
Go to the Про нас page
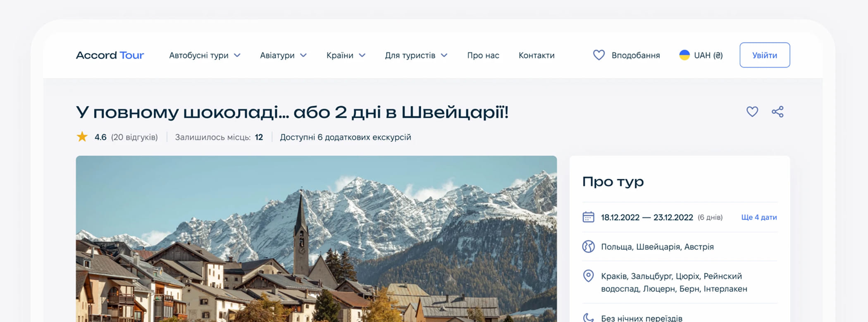click(483, 55)
